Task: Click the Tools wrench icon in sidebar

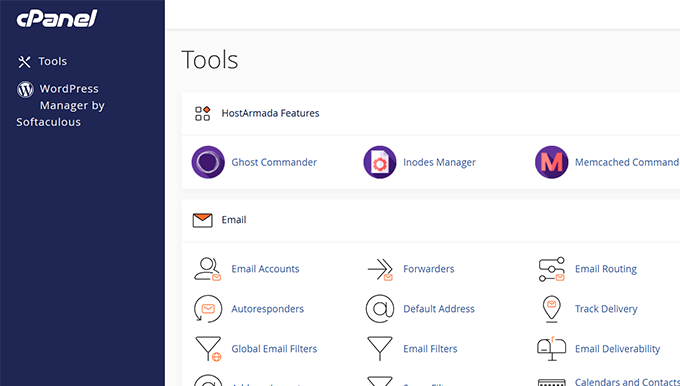Action: [24, 62]
